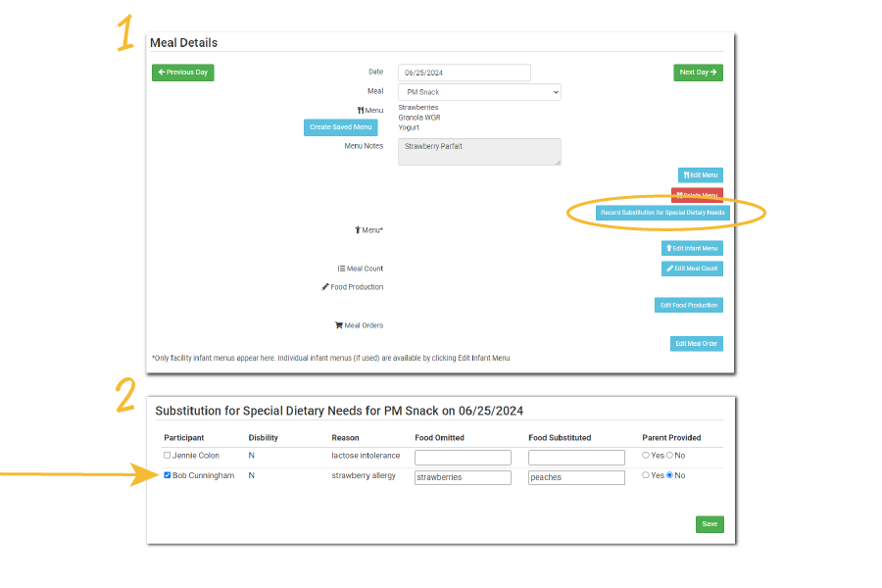The height and width of the screenshot is (588, 882).
Task: Select Yes for Jennie Colon Parent Provided
Action: [x=646, y=456]
